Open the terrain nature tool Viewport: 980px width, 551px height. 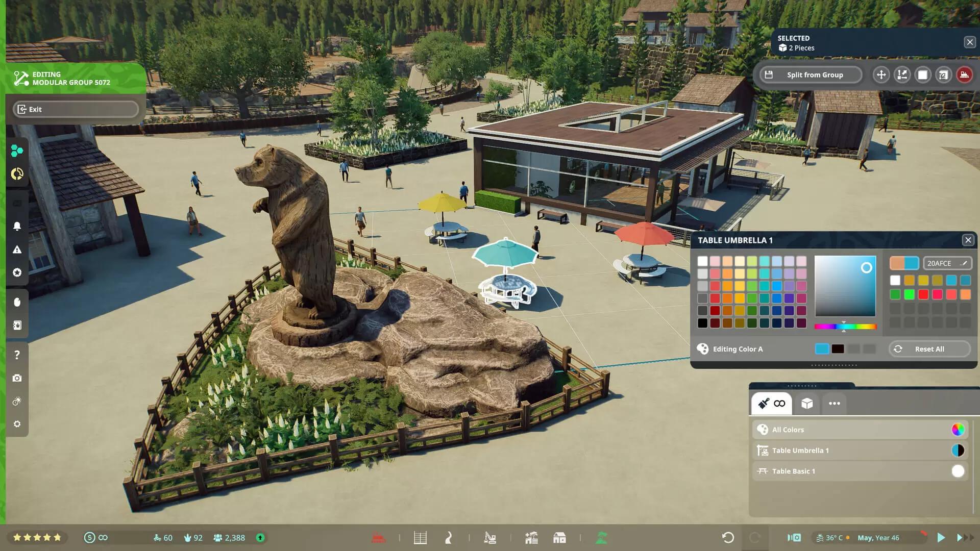(602, 538)
